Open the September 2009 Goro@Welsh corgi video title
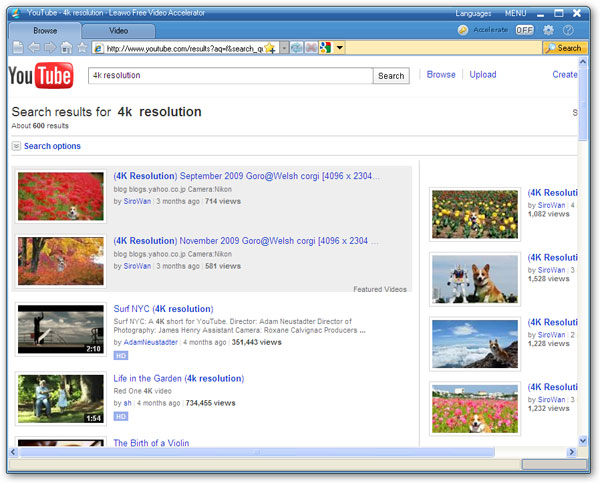The height and width of the screenshot is (483, 600). click(x=246, y=176)
